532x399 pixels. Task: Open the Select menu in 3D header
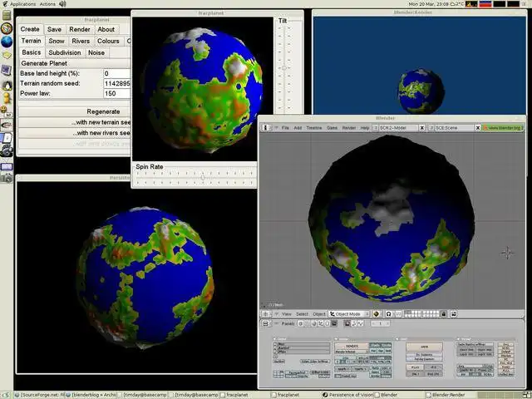tap(302, 314)
